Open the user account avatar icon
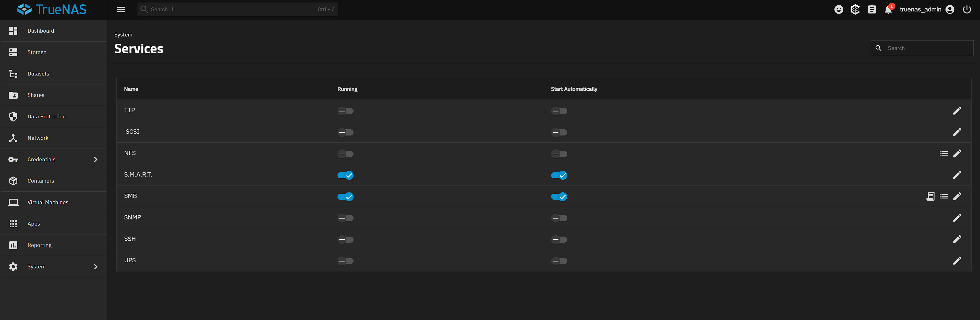 pos(950,9)
